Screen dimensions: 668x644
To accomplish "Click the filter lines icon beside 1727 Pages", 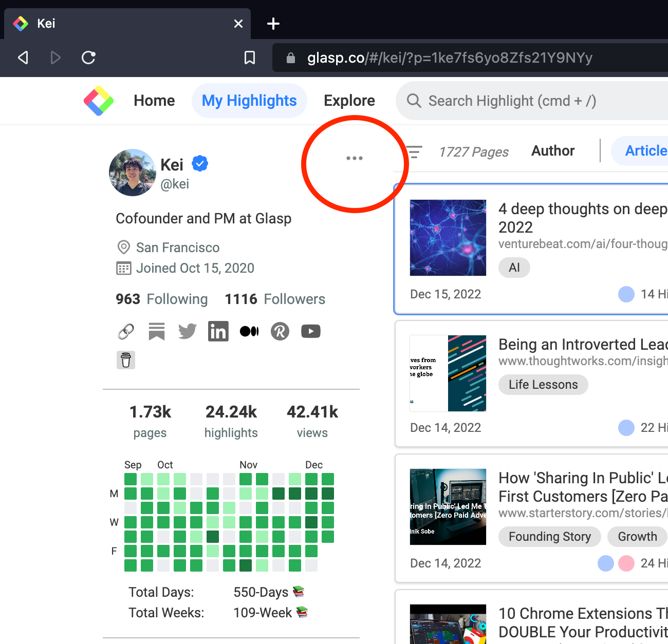I will [414, 151].
